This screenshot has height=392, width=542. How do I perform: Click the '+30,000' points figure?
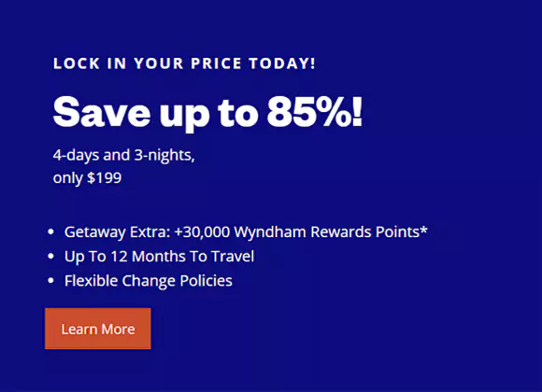(202, 231)
